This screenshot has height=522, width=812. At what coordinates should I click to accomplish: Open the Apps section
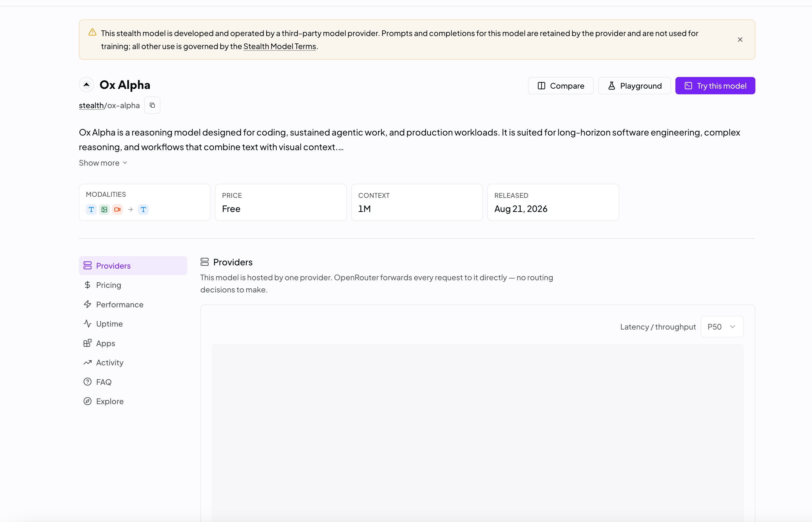(x=133, y=343)
